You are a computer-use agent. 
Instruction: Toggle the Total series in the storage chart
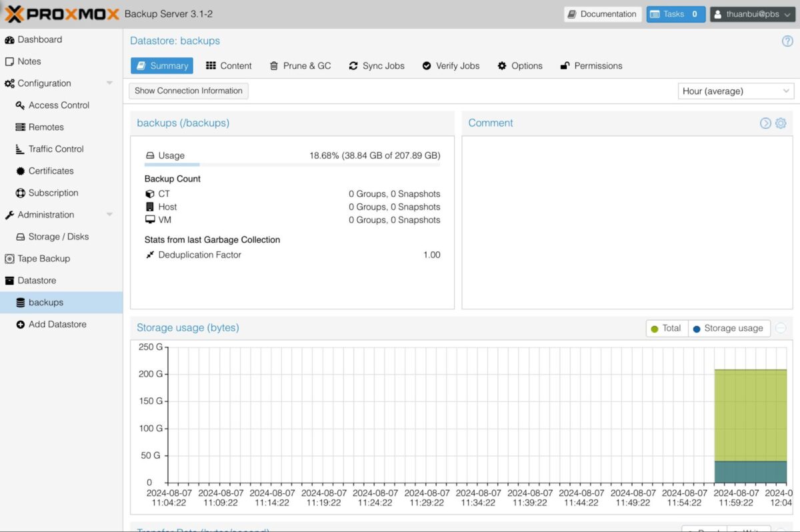click(666, 328)
